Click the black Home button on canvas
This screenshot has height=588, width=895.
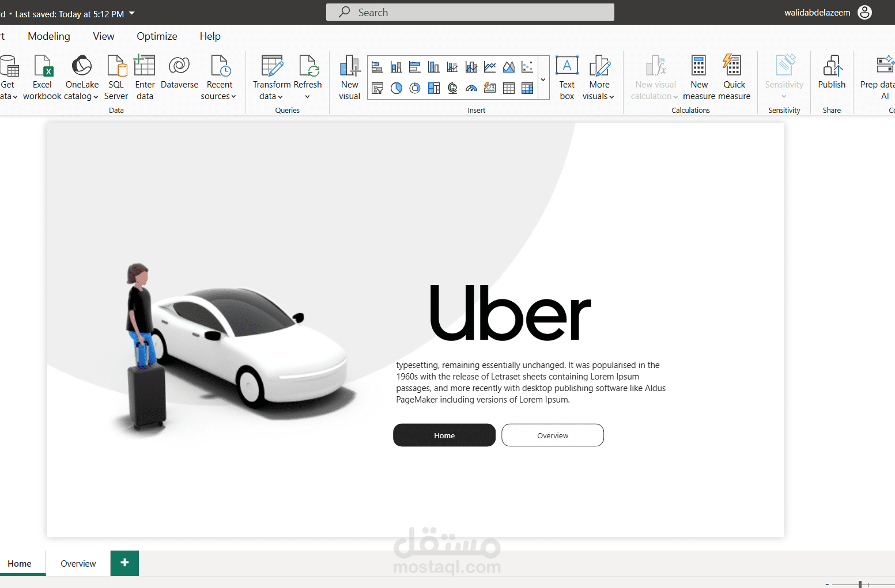pyautogui.click(x=444, y=435)
